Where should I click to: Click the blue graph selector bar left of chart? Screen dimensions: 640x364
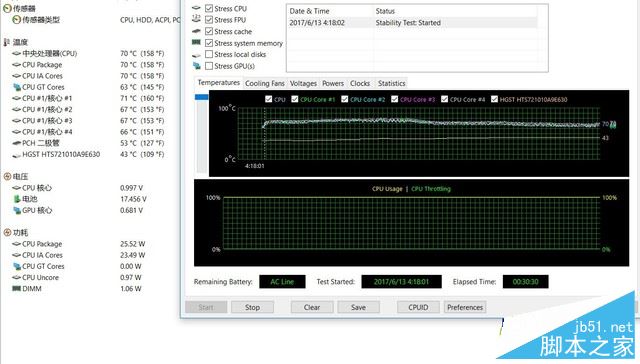click(202, 97)
